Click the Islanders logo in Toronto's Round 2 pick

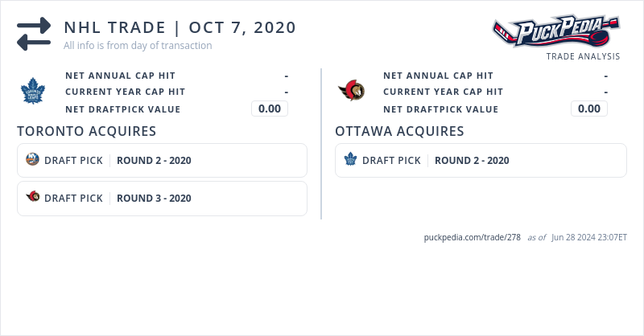pyautogui.click(x=32, y=159)
